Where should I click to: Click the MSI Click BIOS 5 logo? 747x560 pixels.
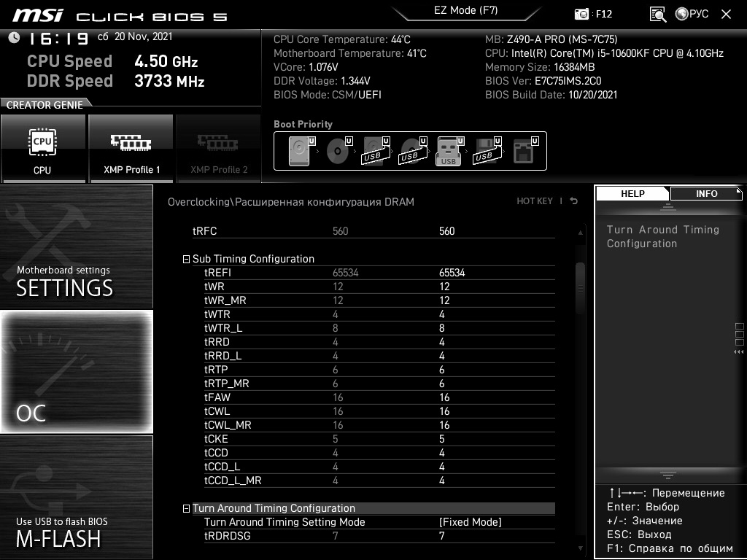pos(120,16)
